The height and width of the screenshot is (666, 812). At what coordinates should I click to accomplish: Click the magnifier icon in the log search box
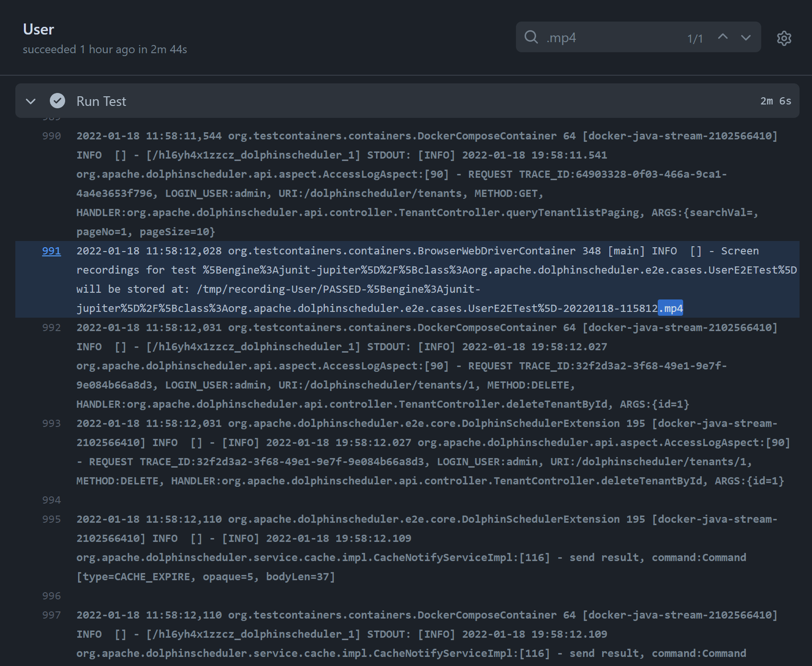pyautogui.click(x=531, y=37)
